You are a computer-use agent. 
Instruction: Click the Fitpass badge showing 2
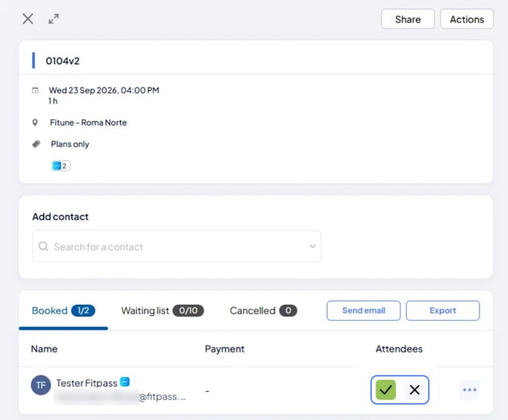pos(61,166)
